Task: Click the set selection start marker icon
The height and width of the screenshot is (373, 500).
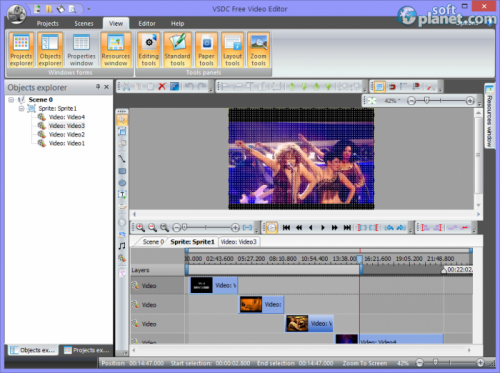Action: pos(362,228)
